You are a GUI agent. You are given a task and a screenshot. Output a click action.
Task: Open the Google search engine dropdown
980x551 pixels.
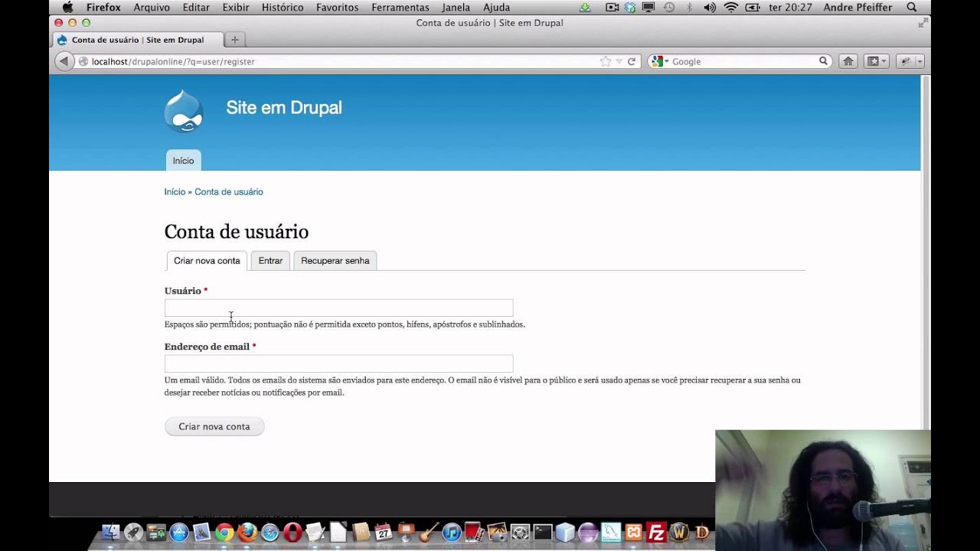(659, 61)
